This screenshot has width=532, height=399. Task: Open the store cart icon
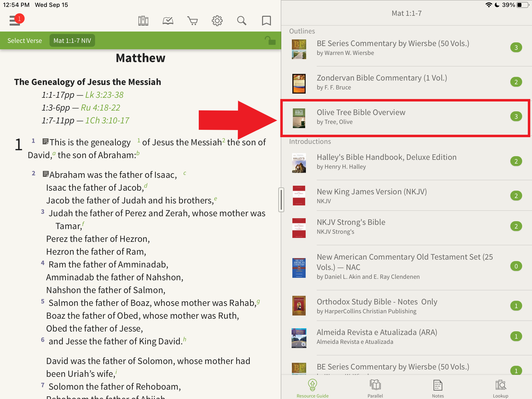click(x=193, y=21)
